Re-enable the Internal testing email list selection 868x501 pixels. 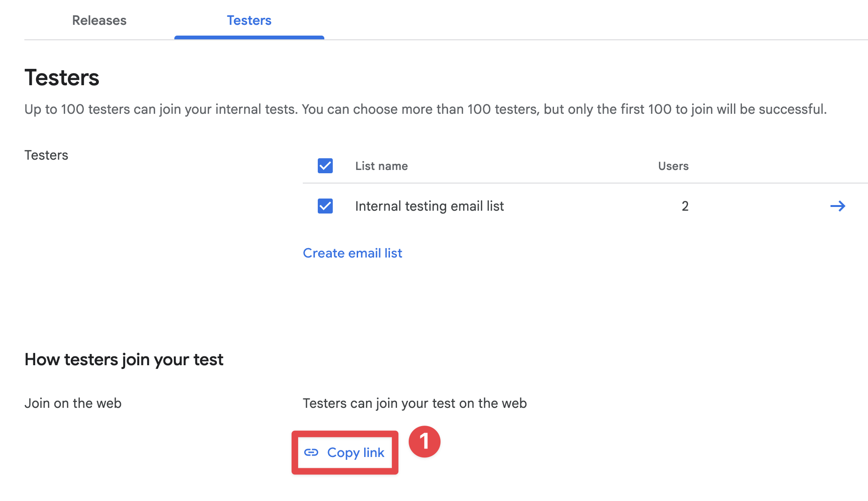click(325, 206)
